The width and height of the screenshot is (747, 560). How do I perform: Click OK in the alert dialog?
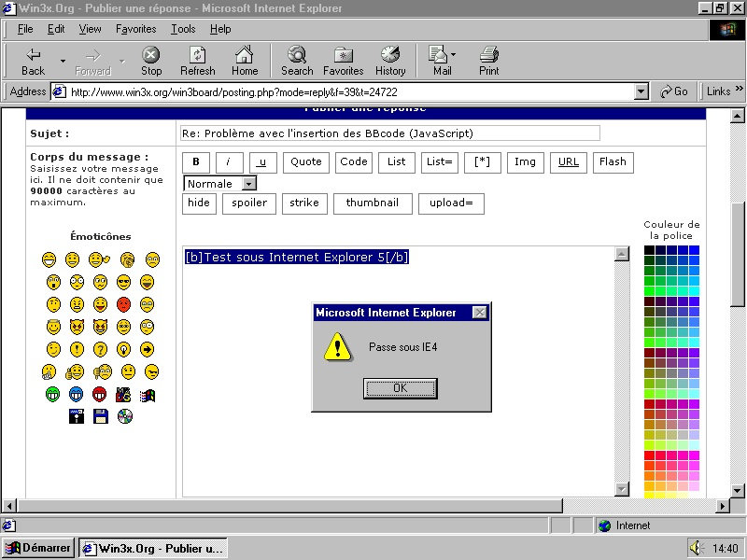point(400,388)
